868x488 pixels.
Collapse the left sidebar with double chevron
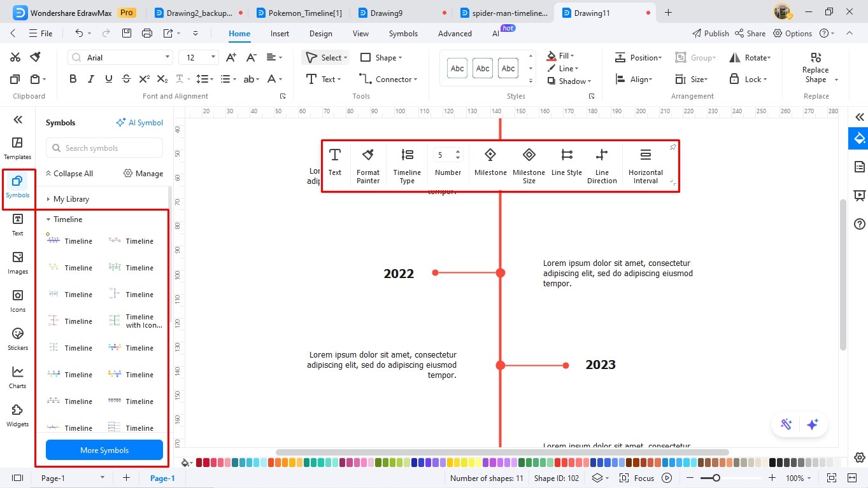(17, 119)
